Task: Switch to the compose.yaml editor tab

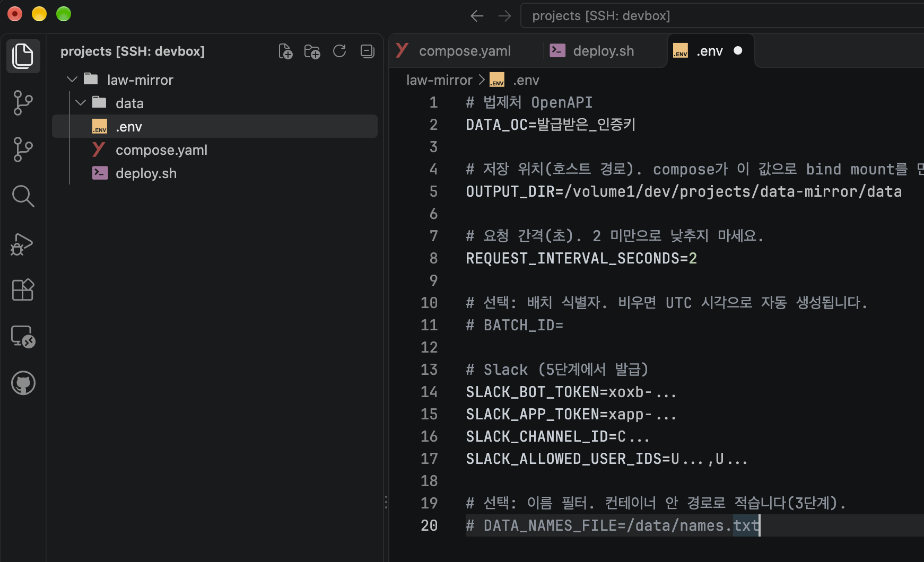Action: [x=465, y=51]
